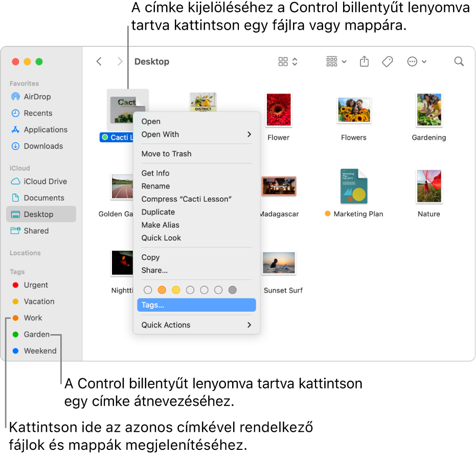The width and height of the screenshot is (476, 457).
Task: Go back with the left chevron button
Action: 99,62
